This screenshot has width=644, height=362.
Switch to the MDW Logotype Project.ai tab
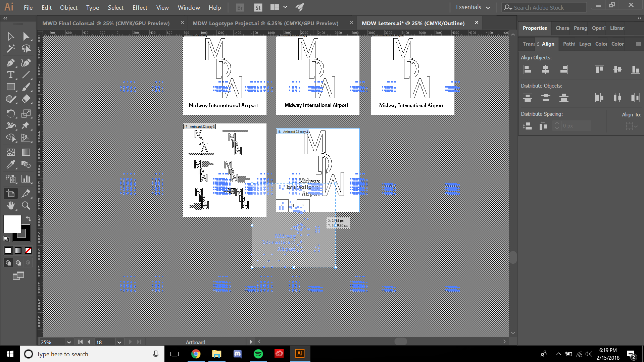265,23
